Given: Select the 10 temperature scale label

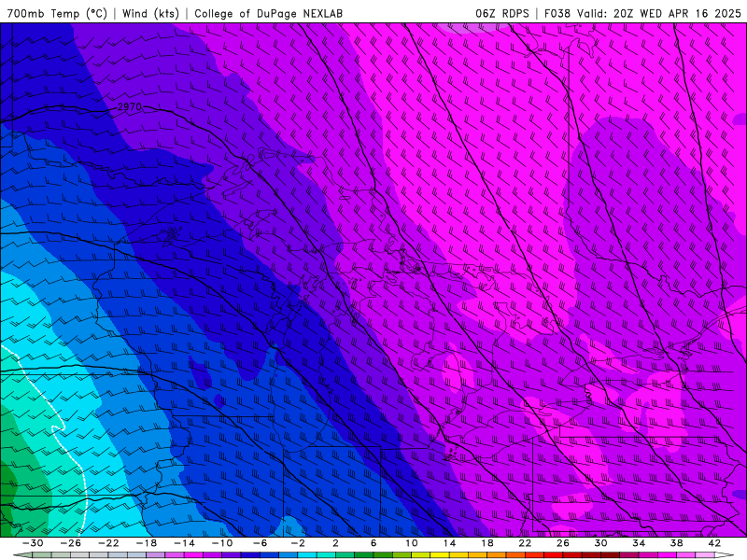Looking at the screenshot, I should coord(412,543).
